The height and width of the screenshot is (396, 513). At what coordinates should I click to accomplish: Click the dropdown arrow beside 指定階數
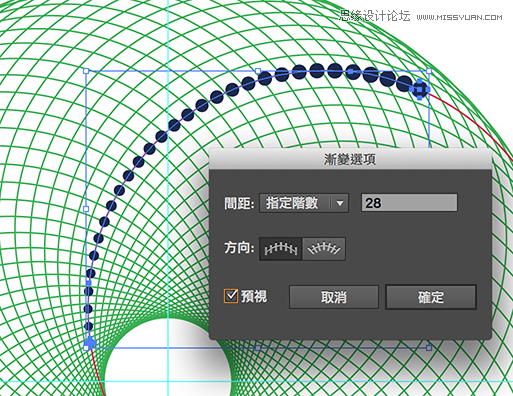click(x=340, y=203)
